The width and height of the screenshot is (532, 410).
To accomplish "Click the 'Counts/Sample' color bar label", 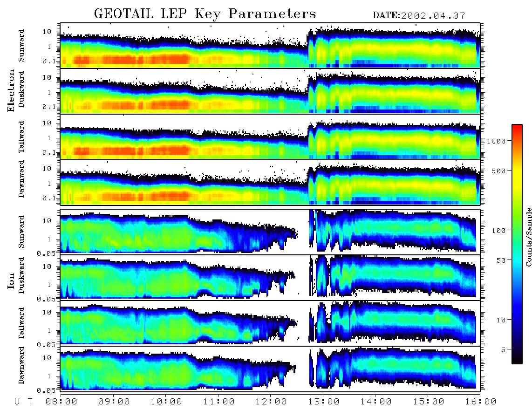I will click(x=528, y=237).
